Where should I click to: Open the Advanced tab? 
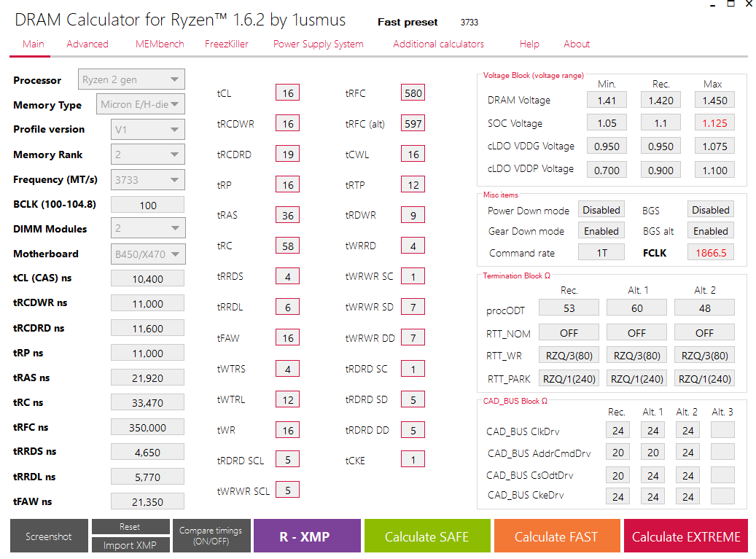[87, 44]
